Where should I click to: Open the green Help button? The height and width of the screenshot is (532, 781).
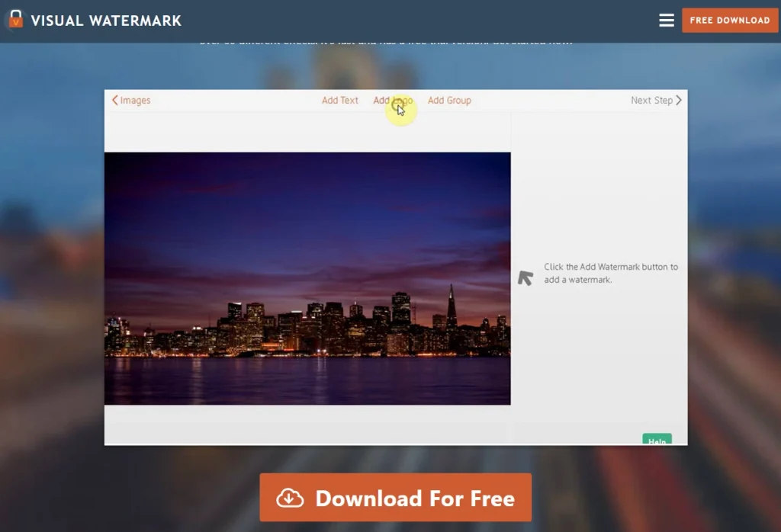tap(657, 440)
